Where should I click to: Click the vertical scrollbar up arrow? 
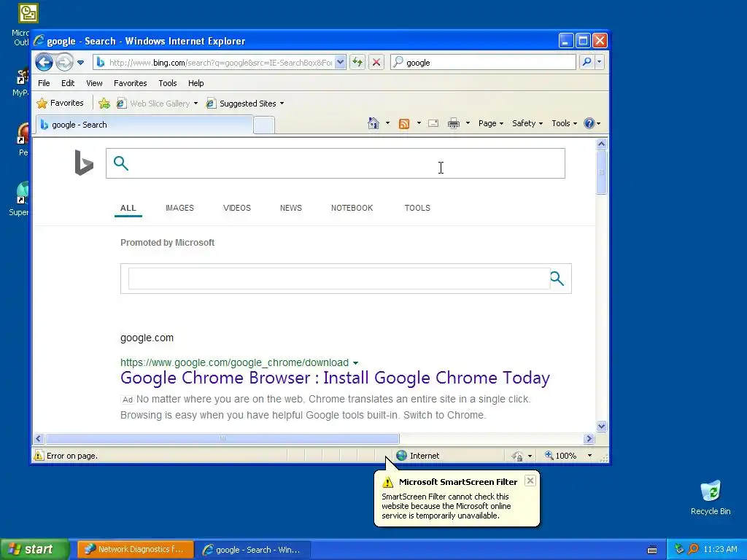[601, 144]
